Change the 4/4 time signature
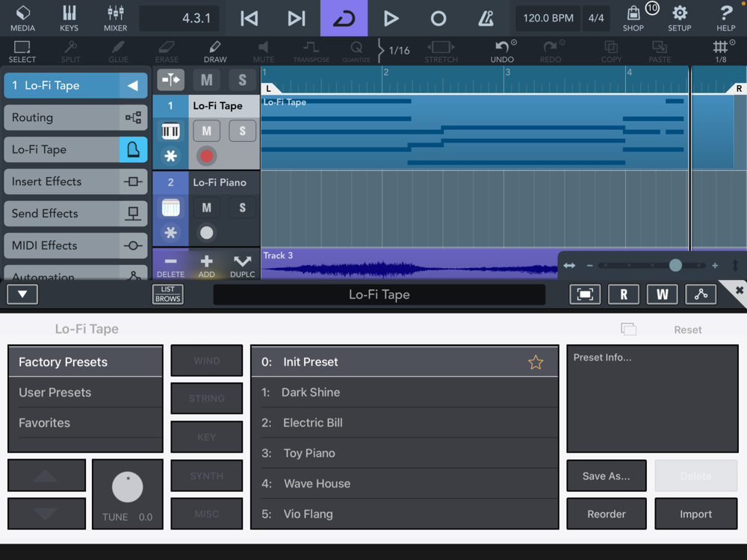747x560 pixels. 596,18
